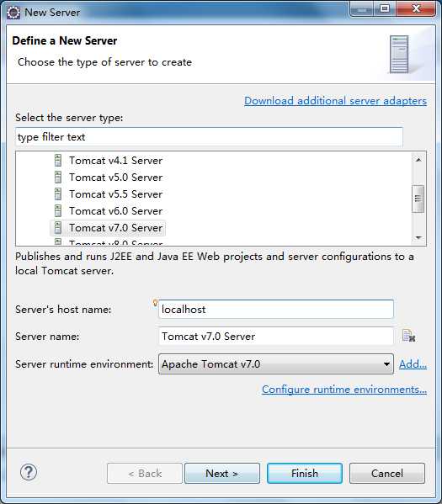This screenshot has width=442, height=504.
Task: Click the Tomcat v6.0 Server icon
Action: (58, 211)
